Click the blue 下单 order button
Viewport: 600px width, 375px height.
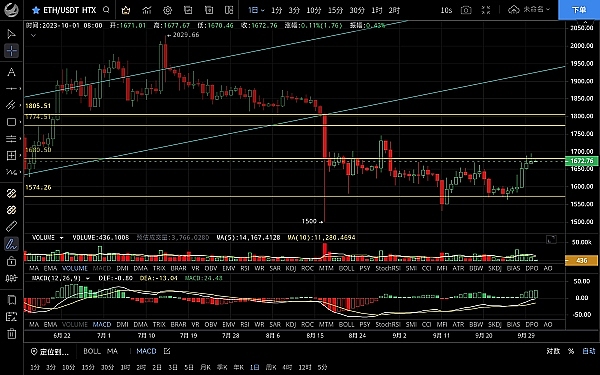(x=579, y=10)
